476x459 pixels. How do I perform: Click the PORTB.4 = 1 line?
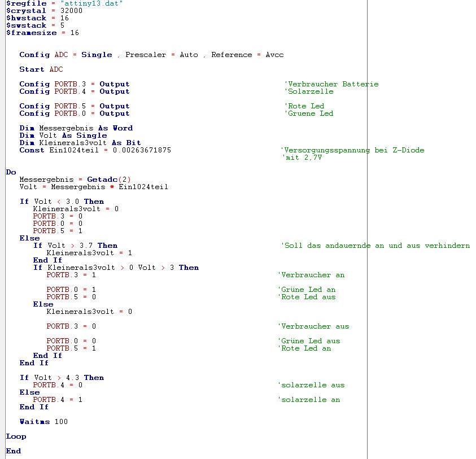point(58,400)
